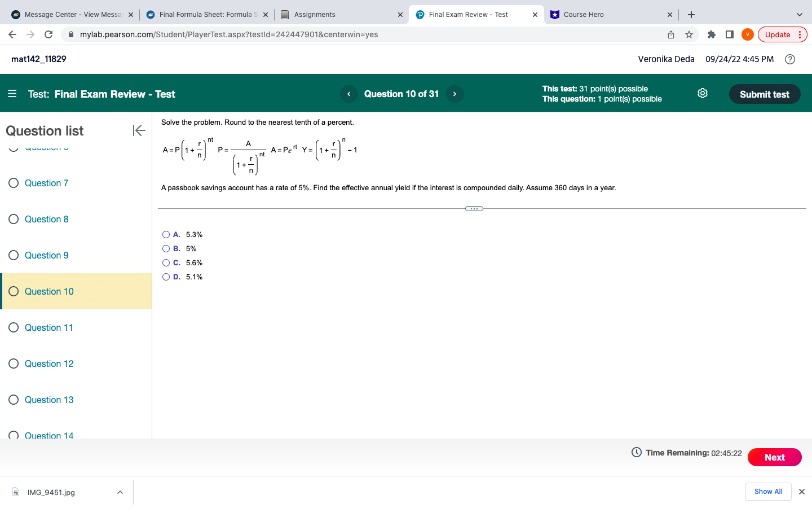
Task: Open the help question mark icon
Action: [790, 59]
